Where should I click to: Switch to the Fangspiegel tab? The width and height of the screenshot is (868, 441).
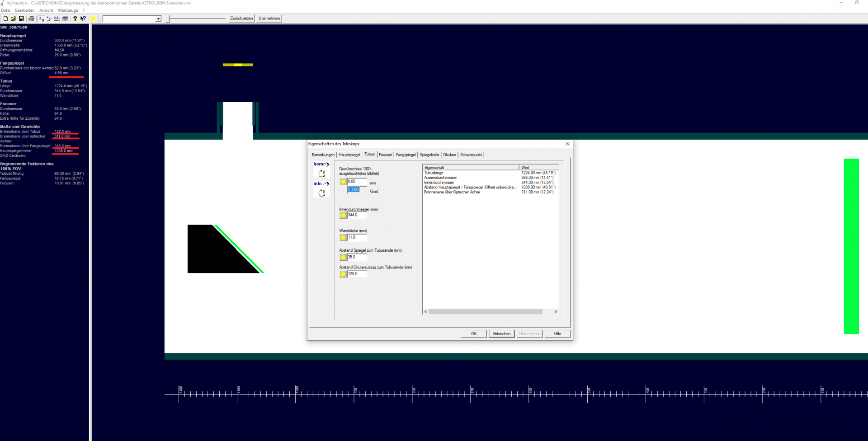406,155
